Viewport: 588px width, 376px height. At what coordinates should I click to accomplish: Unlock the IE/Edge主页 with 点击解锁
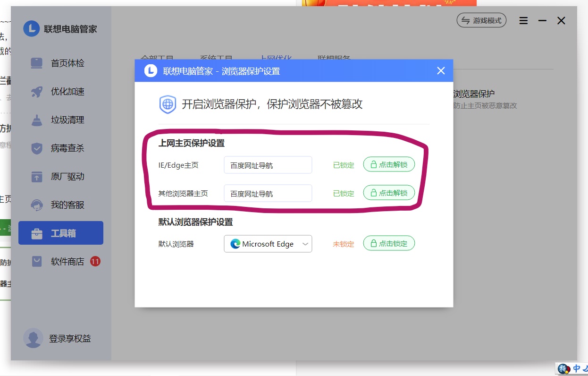point(388,165)
